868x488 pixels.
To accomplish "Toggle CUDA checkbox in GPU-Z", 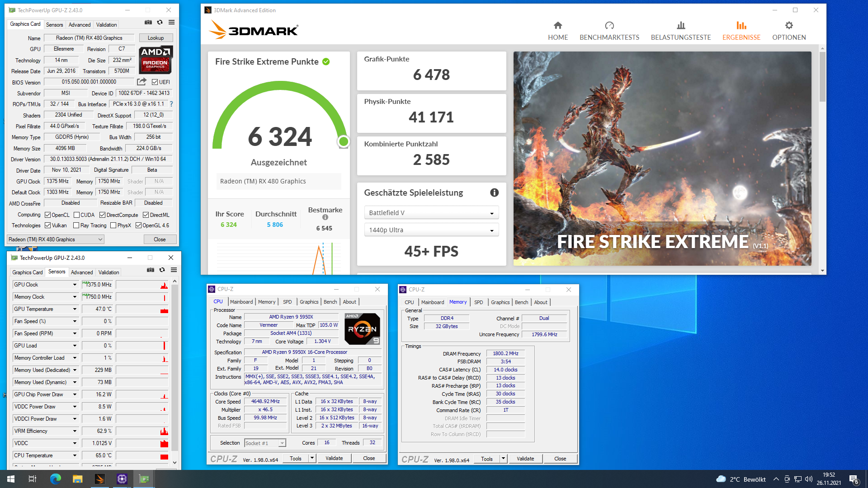I will pyautogui.click(x=76, y=215).
